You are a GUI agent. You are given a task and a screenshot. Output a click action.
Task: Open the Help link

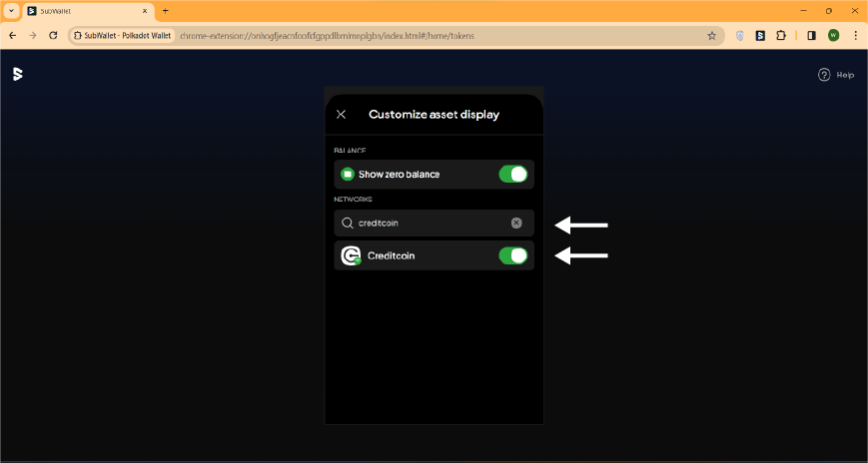[x=845, y=75]
